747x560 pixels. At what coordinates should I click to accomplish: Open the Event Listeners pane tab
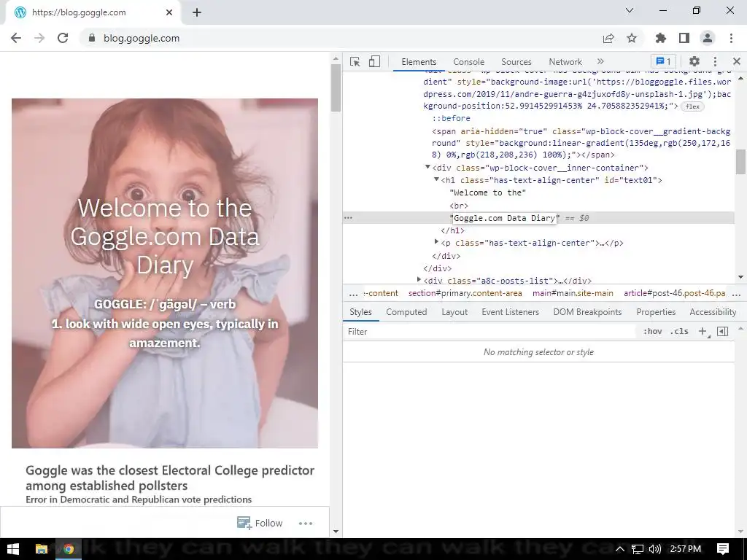(x=510, y=312)
